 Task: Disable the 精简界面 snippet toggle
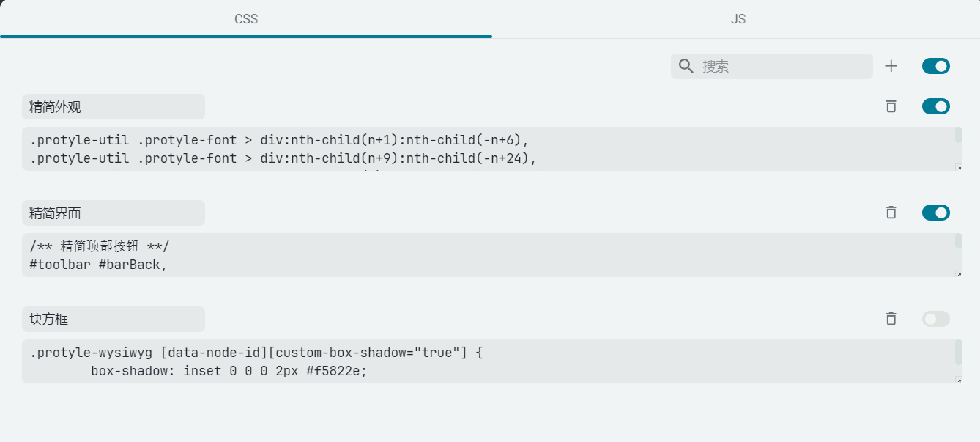[x=935, y=213]
